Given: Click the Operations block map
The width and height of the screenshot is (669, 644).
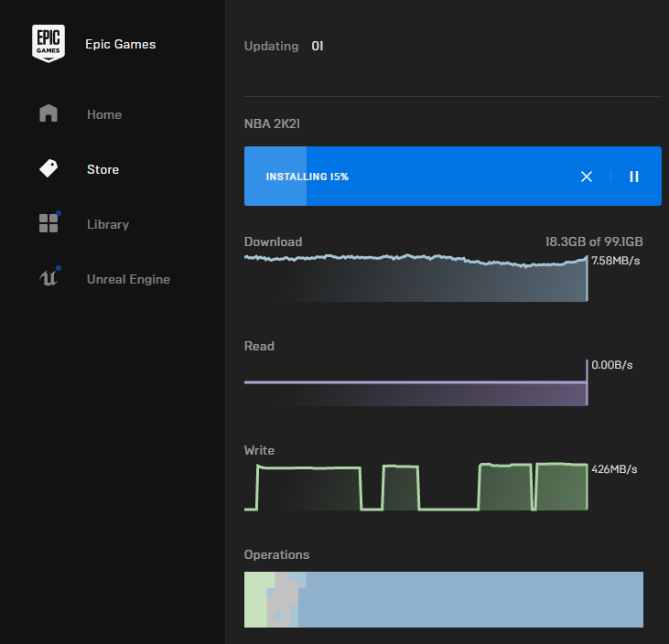Looking at the screenshot, I should pos(444,599).
